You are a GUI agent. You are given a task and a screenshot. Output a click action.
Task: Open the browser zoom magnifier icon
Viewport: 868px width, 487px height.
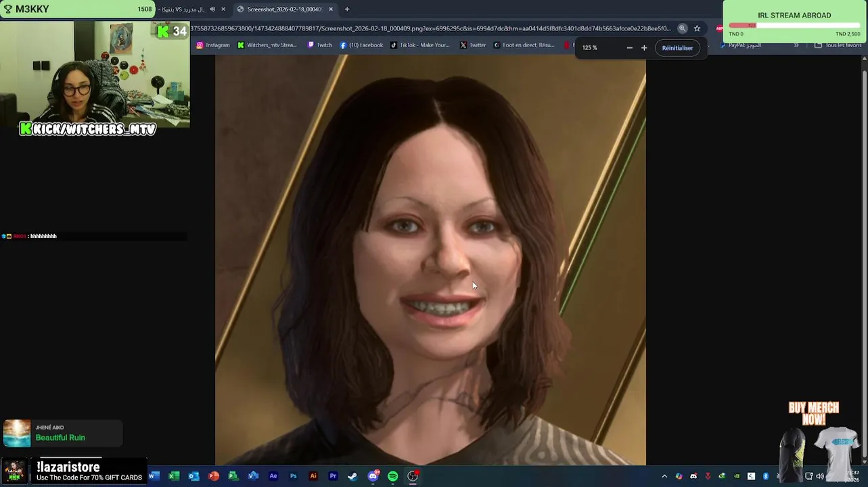[x=683, y=28]
